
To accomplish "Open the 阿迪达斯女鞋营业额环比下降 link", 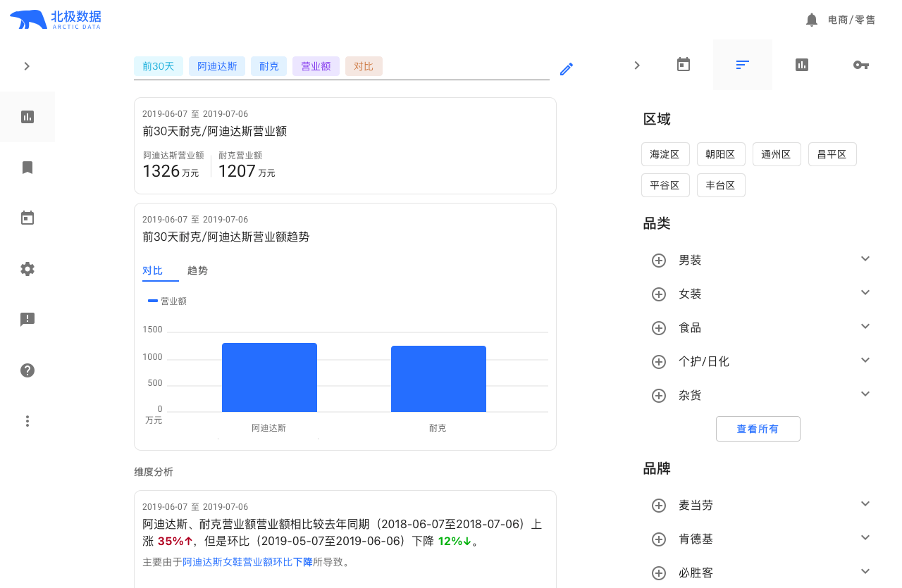I will [247, 562].
